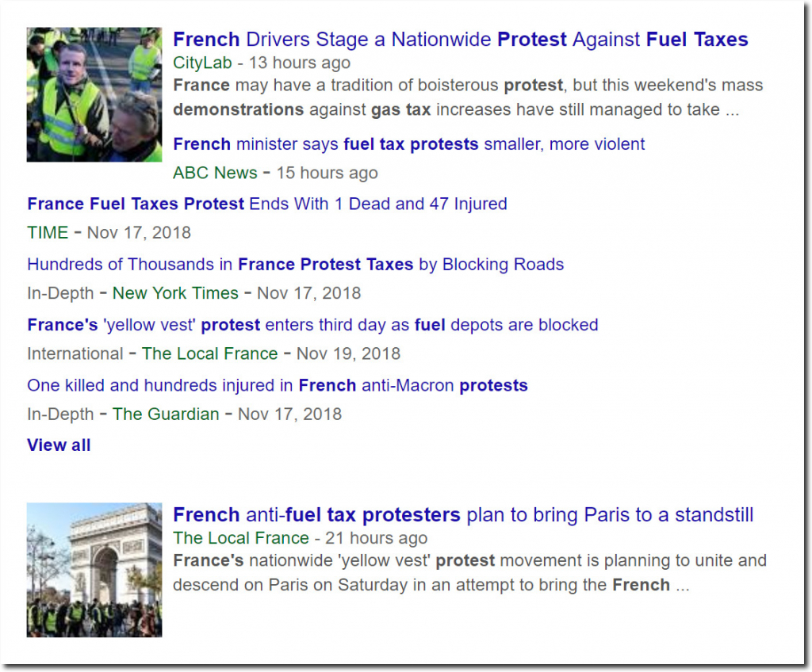Open French anti-fuel tax protesters plan headline

(x=462, y=515)
